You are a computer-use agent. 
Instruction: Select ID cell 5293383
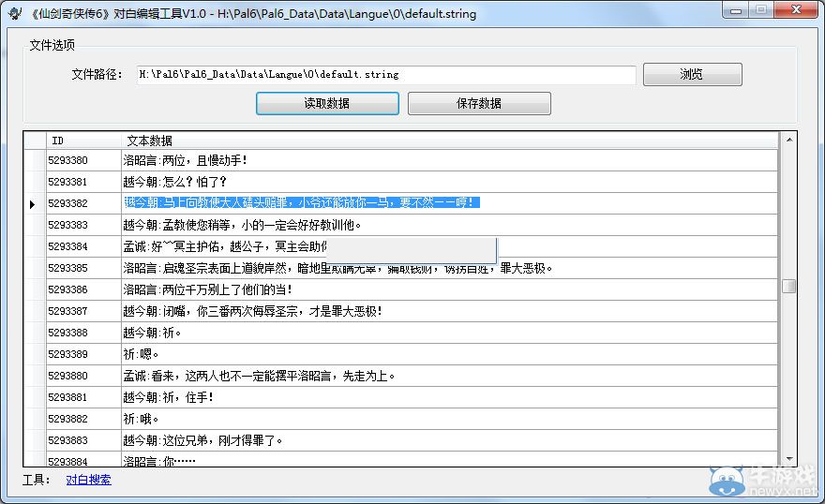[x=83, y=225]
